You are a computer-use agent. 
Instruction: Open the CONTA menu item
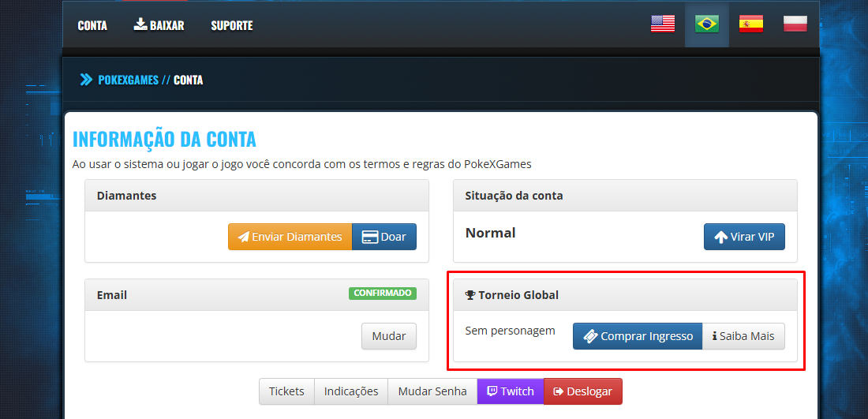[x=92, y=25]
